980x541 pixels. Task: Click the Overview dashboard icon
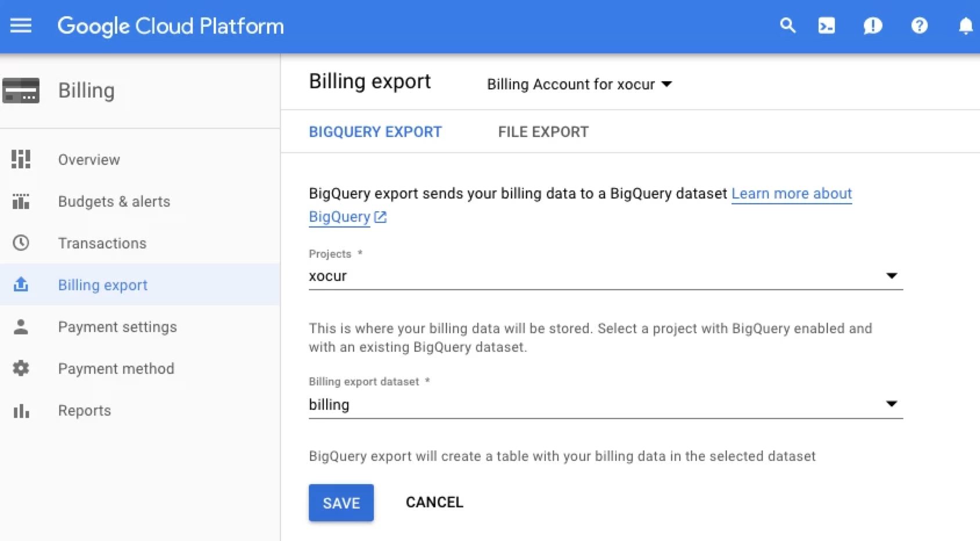tap(21, 159)
